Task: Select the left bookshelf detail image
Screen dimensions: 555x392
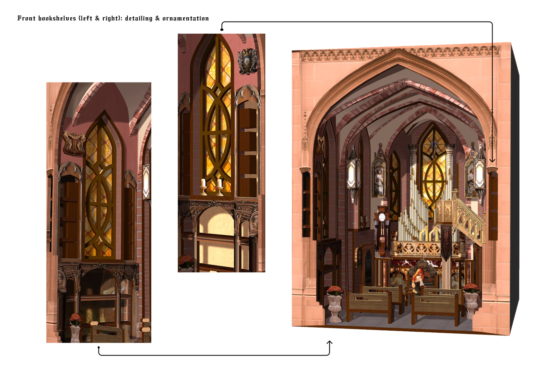Action: coord(99,212)
